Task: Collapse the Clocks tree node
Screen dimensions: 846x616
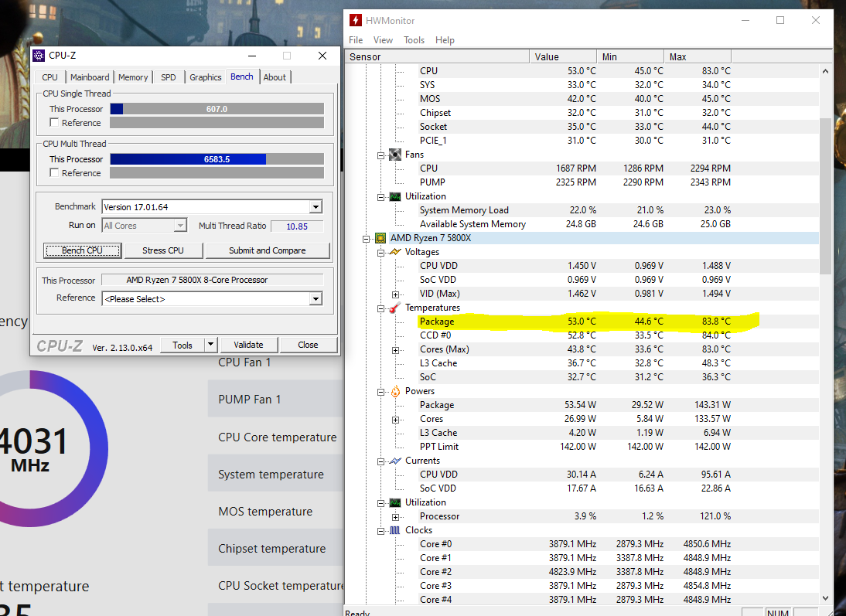Action: 381,531
